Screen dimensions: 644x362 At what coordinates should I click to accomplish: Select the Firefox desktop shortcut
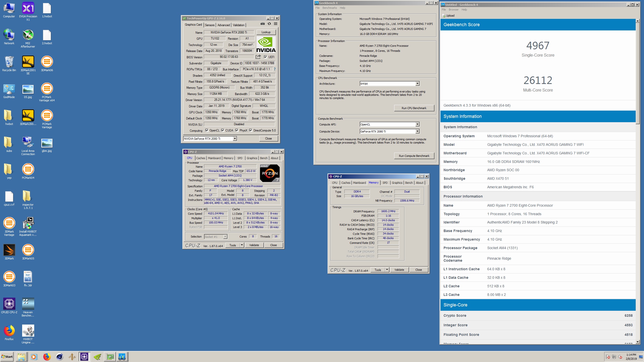click(x=9, y=333)
